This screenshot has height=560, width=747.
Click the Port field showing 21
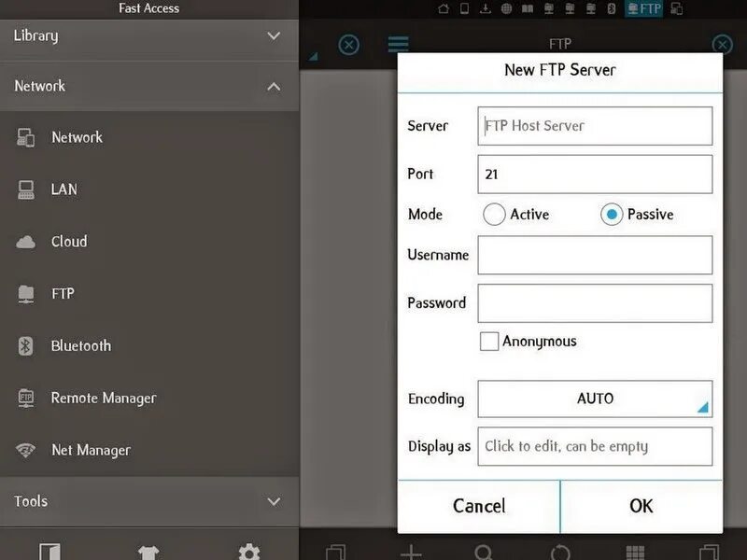595,174
